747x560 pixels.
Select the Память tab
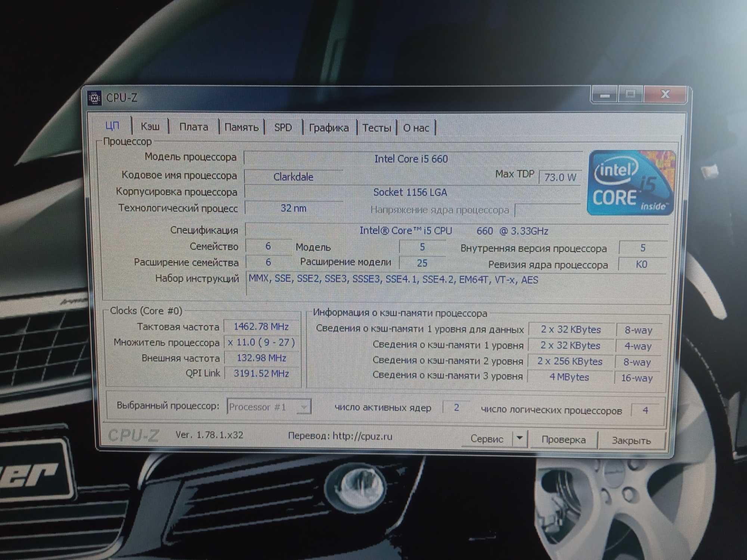tap(242, 127)
